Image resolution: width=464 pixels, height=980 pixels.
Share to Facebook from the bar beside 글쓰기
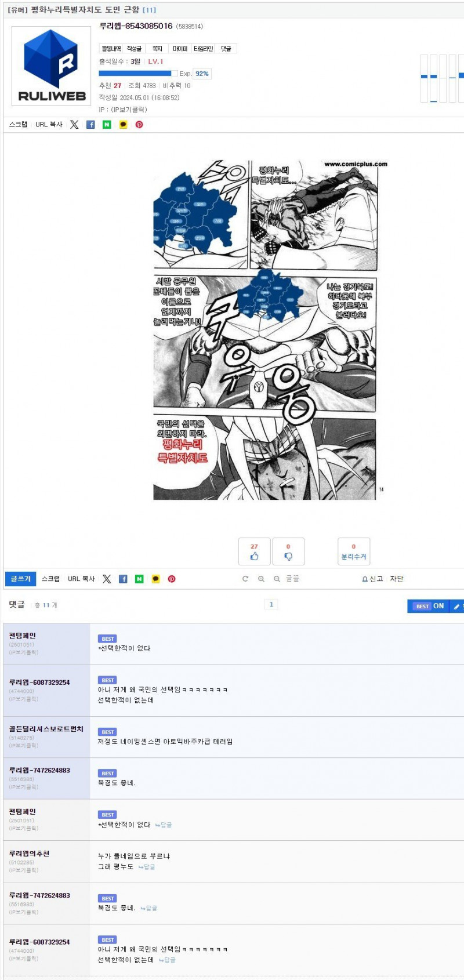tap(123, 579)
